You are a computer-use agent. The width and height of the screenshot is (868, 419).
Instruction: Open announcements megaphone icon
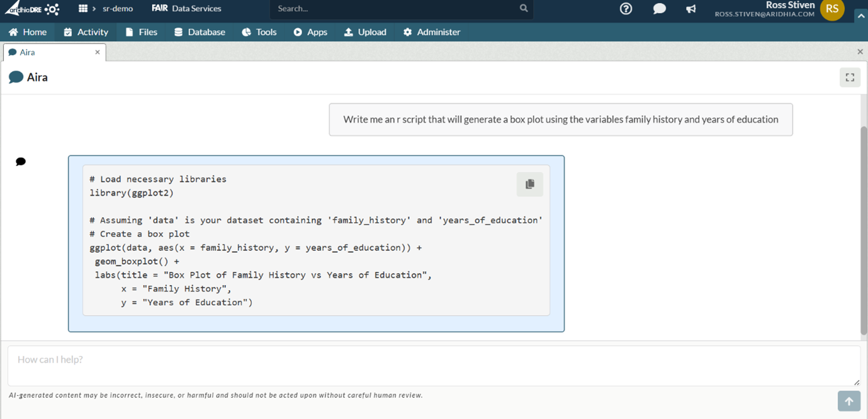tap(691, 9)
